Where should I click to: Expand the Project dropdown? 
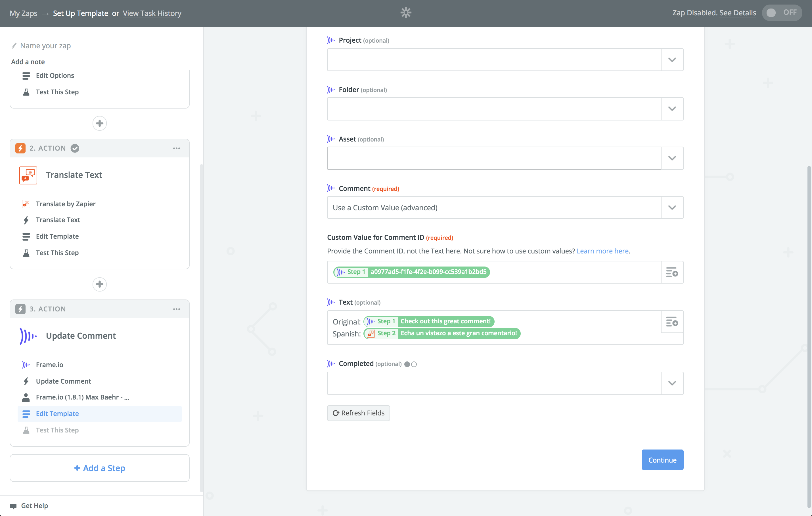(672, 60)
